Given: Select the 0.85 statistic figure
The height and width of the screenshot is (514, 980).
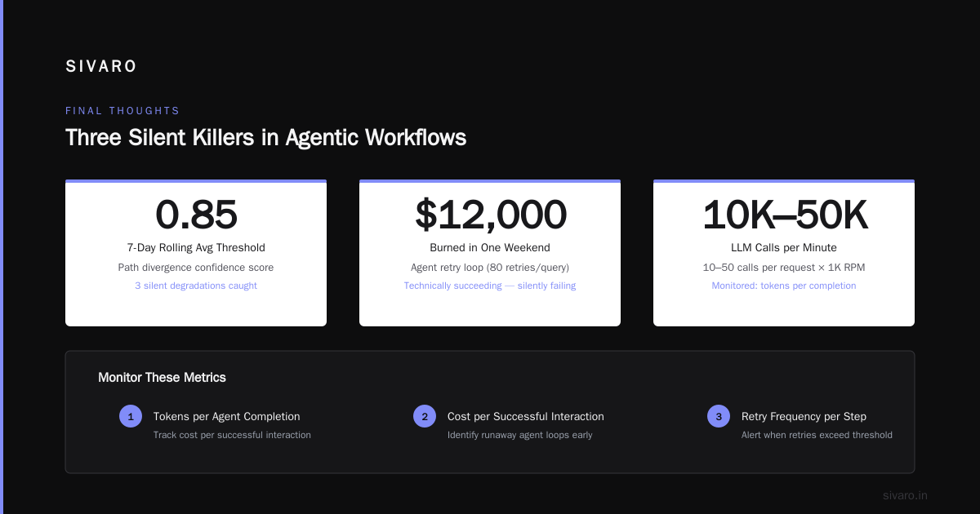Looking at the screenshot, I should (196, 215).
